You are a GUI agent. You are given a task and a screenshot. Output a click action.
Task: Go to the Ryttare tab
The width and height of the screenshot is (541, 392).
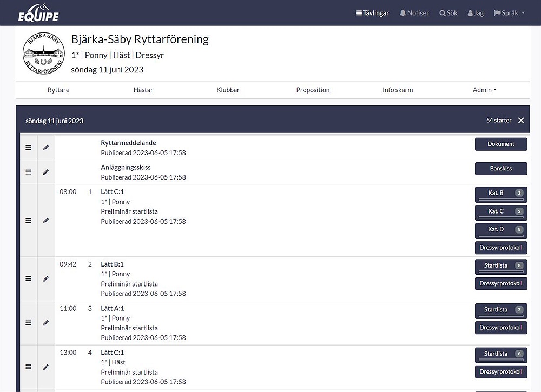click(58, 90)
